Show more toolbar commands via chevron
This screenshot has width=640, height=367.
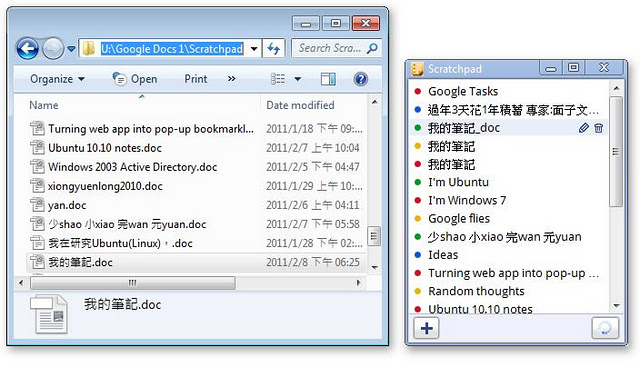coord(231,79)
